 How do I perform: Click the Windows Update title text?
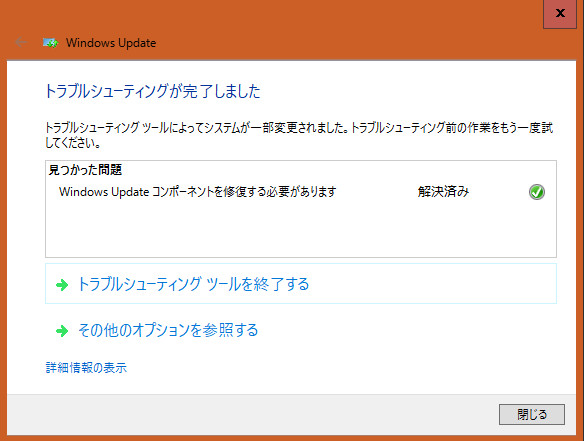(111, 43)
